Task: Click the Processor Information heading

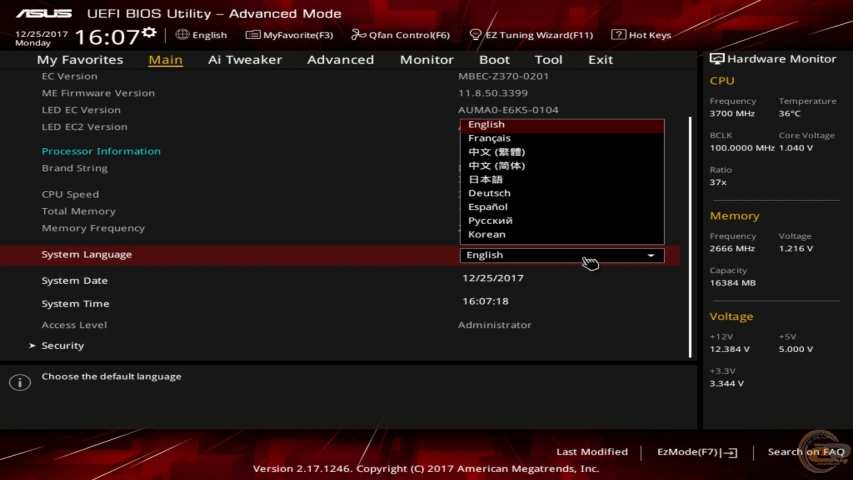Action: [101, 151]
